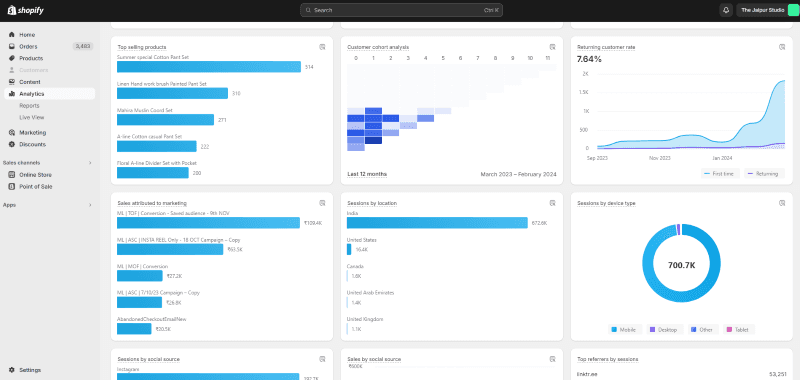Expand the Apps section
Viewport: 800px width, 380px height.
tap(90, 205)
